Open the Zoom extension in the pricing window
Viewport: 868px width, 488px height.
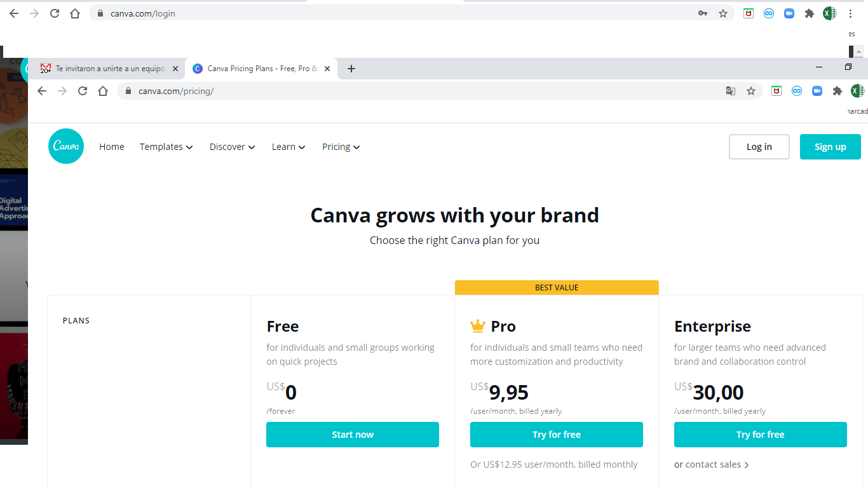click(x=817, y=91)
